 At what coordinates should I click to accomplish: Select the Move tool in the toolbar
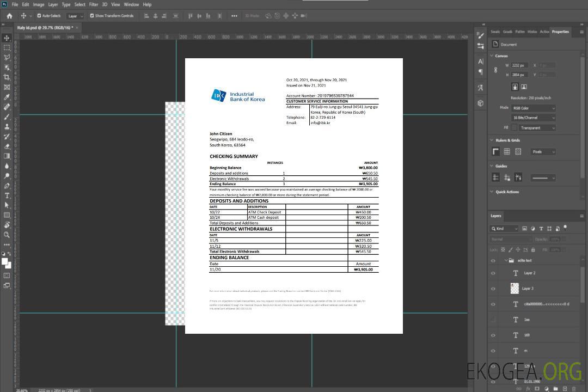pos(7,38)
